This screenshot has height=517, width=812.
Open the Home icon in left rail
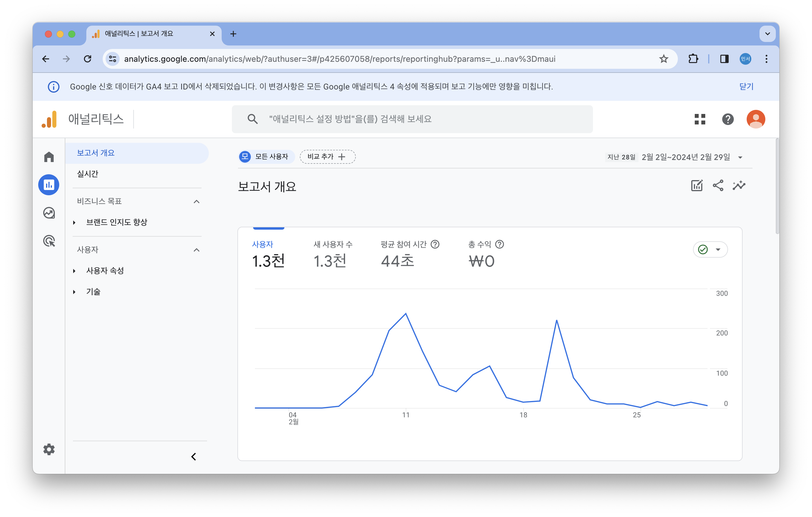[x=49, y=157]
